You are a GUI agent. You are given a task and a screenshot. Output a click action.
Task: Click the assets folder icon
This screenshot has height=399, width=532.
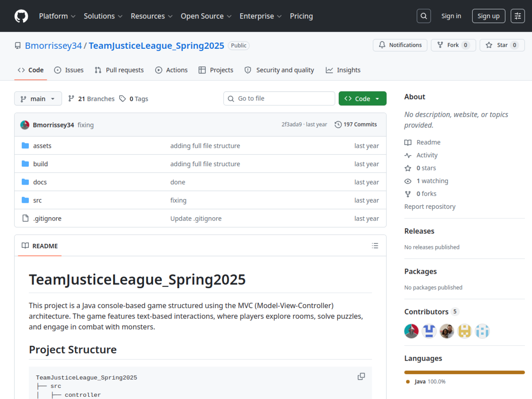[25, 146]
